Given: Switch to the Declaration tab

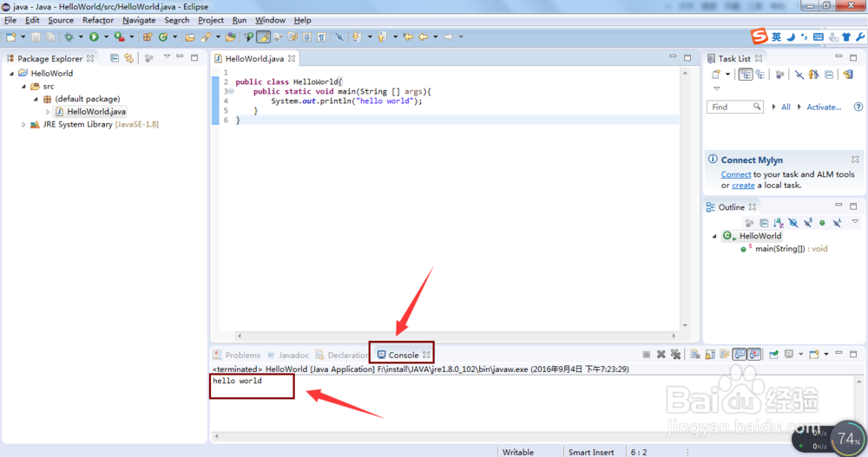Looking at the screenshot, I should tap(342, 356).
